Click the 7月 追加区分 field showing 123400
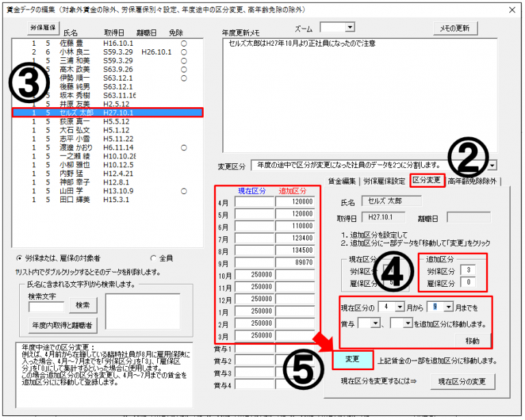Image resolution: width=525 pixels, height=420 pixels. (295, 238)
